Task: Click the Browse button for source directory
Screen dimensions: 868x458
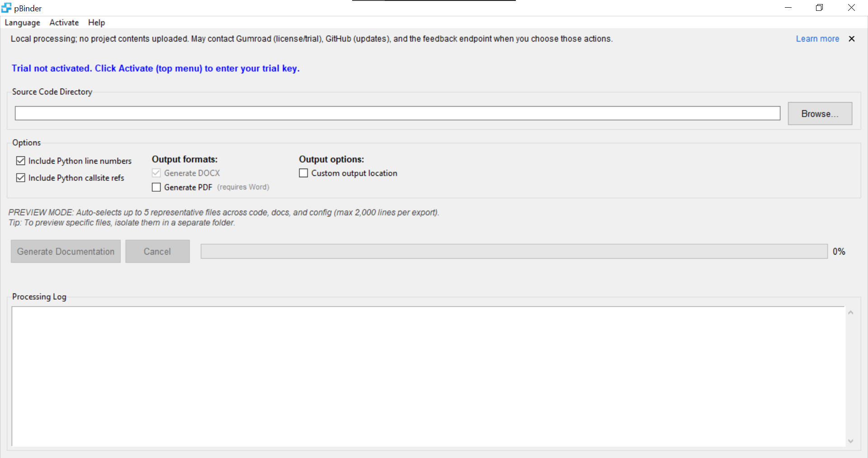Action: (820, 113)
